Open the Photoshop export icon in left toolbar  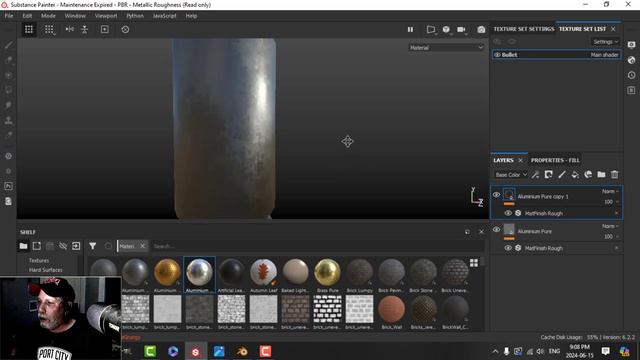pos(8,186)
